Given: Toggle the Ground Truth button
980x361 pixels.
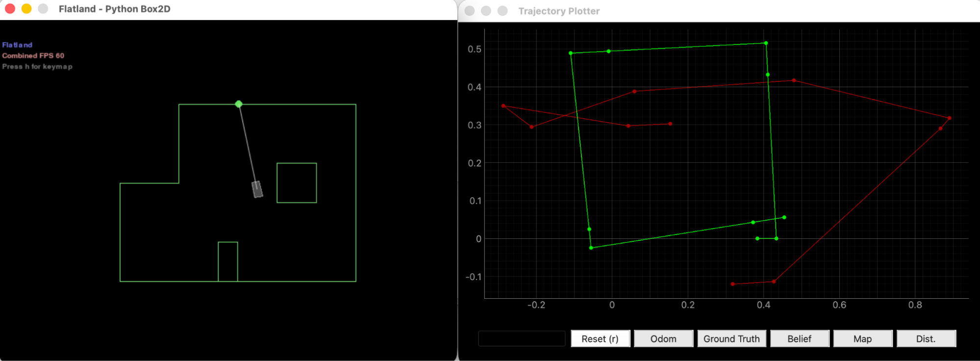Looking at the screenshot, I should click(x=731, y=338).
